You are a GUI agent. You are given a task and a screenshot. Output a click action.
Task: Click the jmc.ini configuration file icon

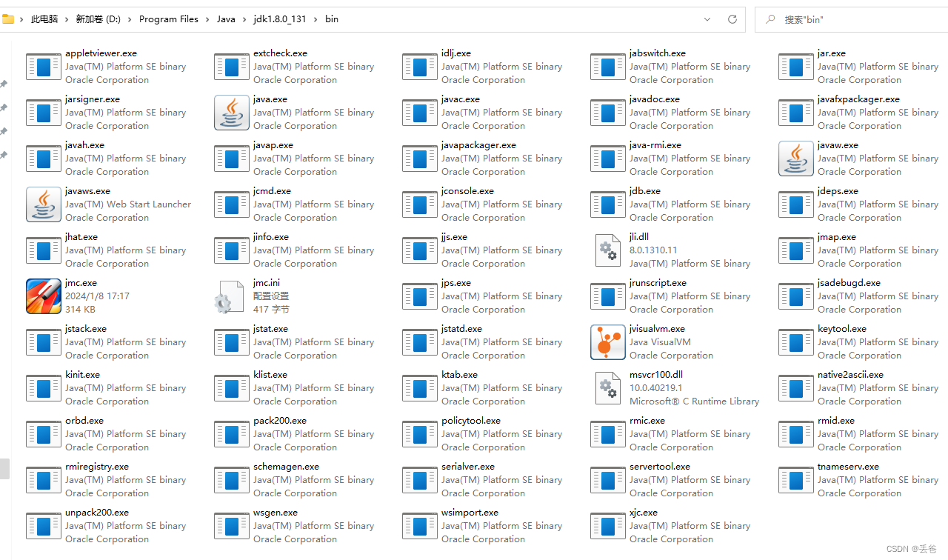pos(229,296)
